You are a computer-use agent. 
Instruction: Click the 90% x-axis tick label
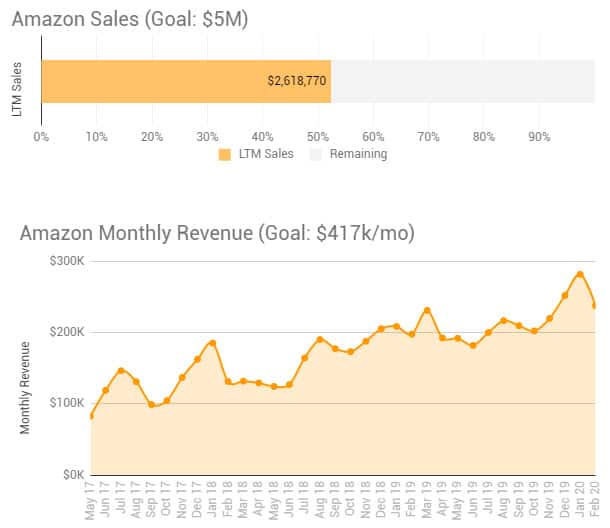(540, 134)
